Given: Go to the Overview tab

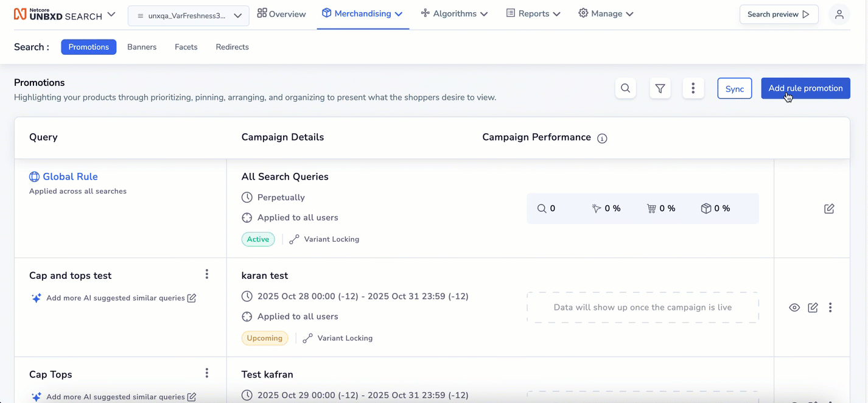Looking at the screenshot, I should point(281,13).
